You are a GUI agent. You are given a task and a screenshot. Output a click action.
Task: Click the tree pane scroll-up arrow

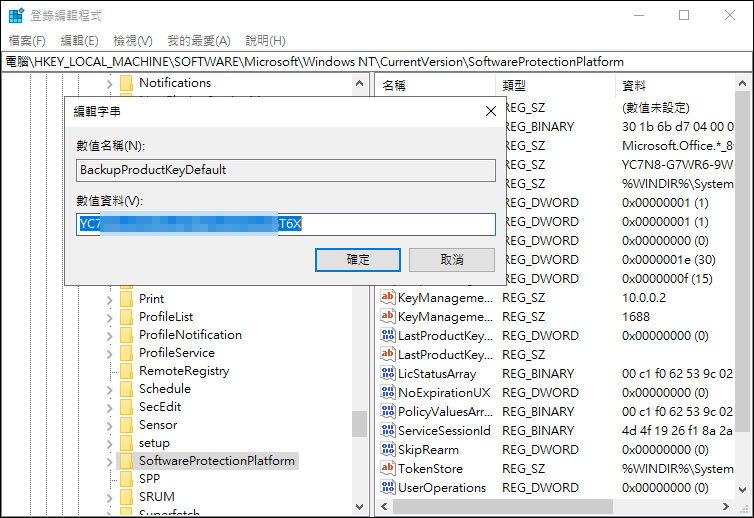359,83
